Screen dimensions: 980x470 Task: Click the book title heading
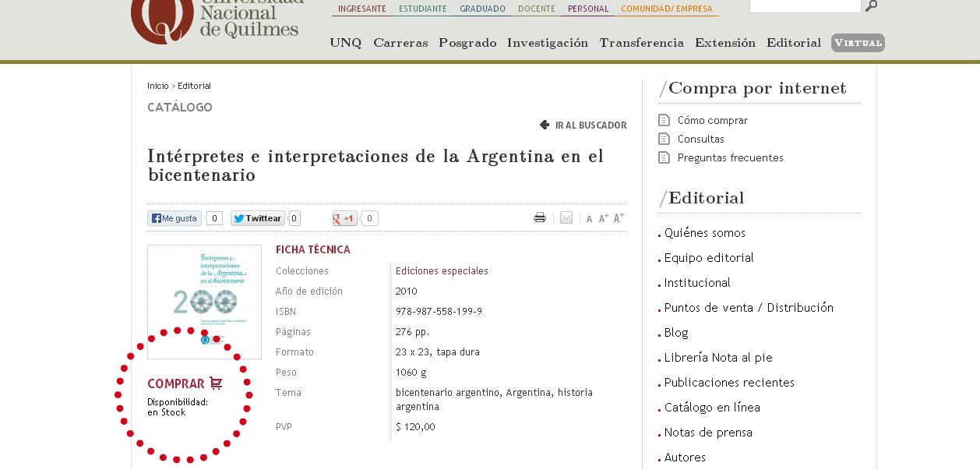375,165
